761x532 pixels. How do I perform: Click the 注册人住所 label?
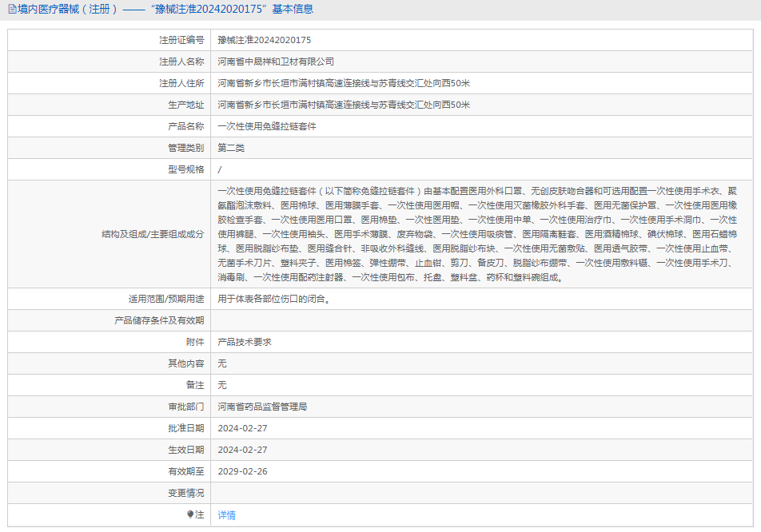pyautogui.click(x=181, y=83)
